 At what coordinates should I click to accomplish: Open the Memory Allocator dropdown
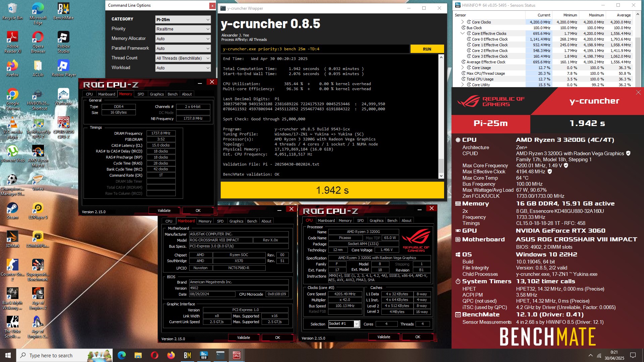[x=183, y=39]
